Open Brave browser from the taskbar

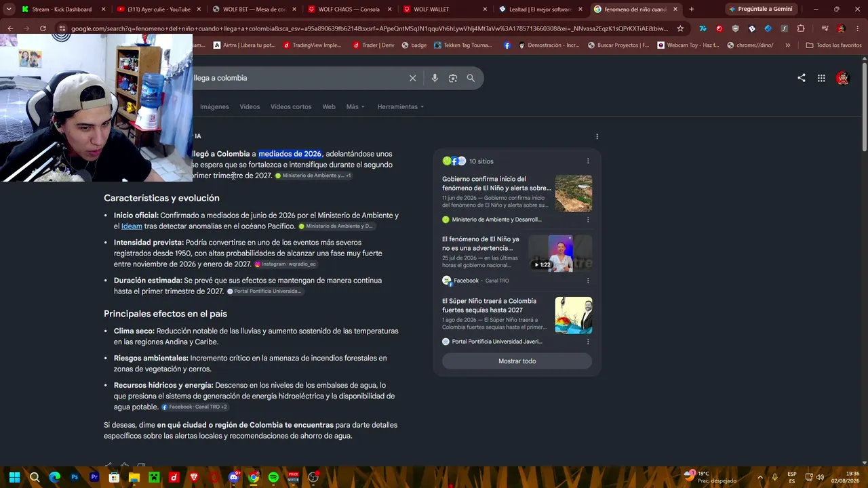194,477
